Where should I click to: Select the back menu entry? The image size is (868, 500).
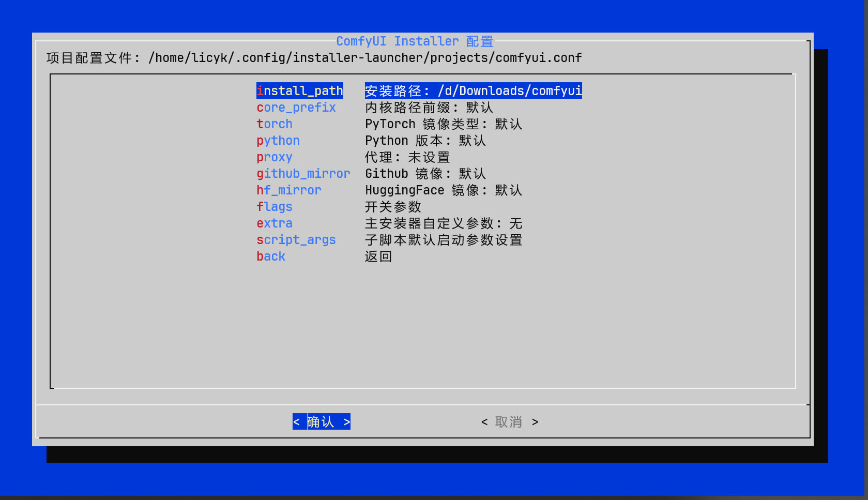[271, 256]
